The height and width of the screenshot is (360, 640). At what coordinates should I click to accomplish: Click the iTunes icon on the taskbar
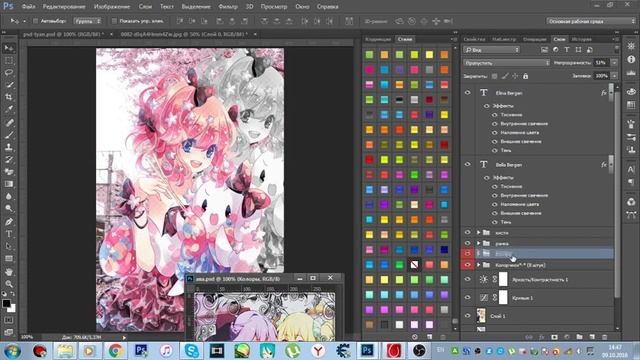coord(166,351)
